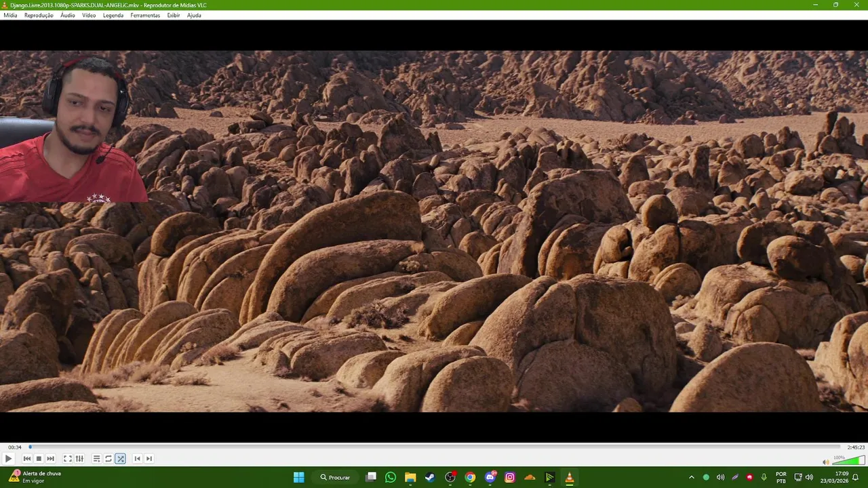This screenshot has width=868, height=488.
Task: Expand the hidden system tray icons
Action: [691, 477]
